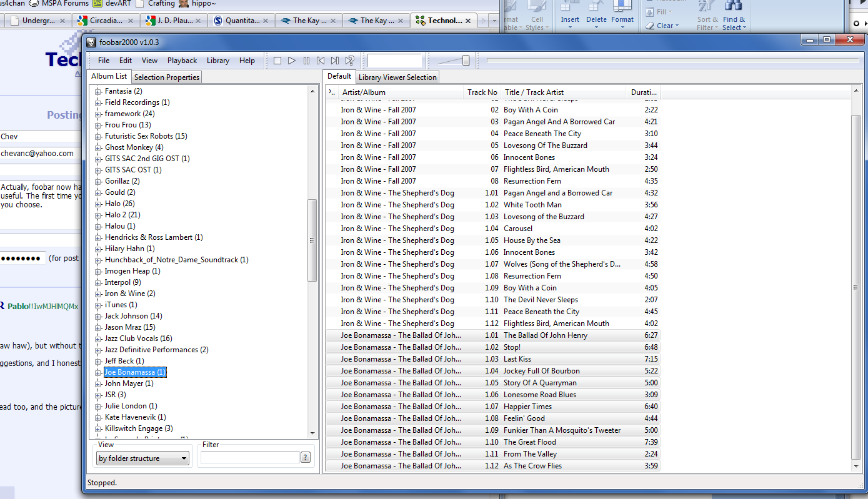Open the View 'by folder structure' dropdown
Screen dimensions: 868x499
[x=142, y=458]
